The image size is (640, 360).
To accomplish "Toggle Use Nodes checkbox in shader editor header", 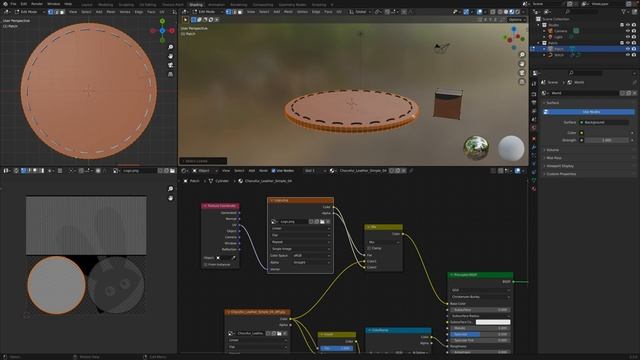I will (273, 171).
